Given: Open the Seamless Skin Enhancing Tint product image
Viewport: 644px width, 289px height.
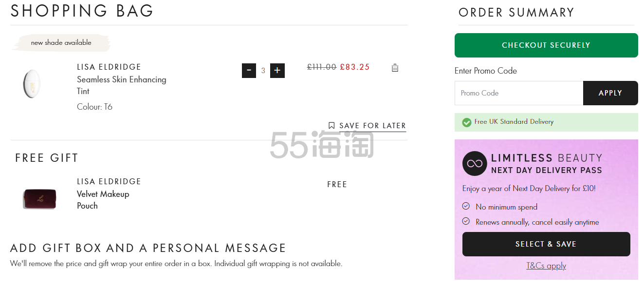Looking at the screenshot, I should click(32, 84).
